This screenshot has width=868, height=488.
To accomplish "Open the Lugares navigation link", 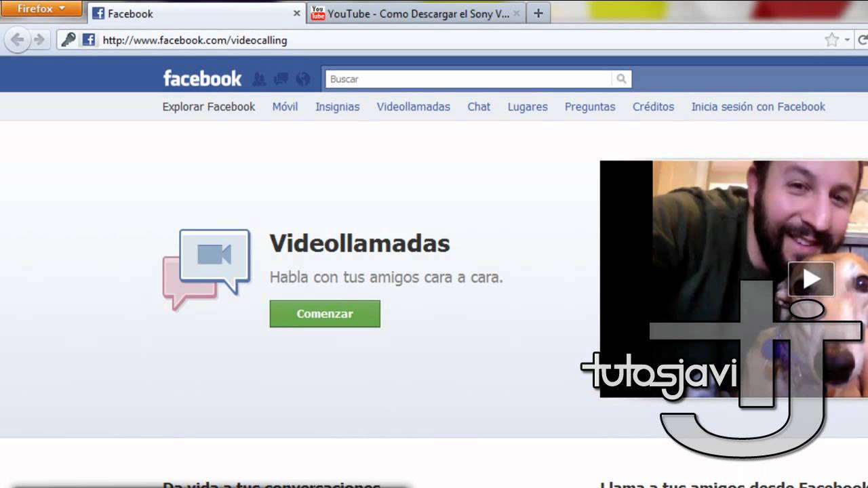I will 528,106.
